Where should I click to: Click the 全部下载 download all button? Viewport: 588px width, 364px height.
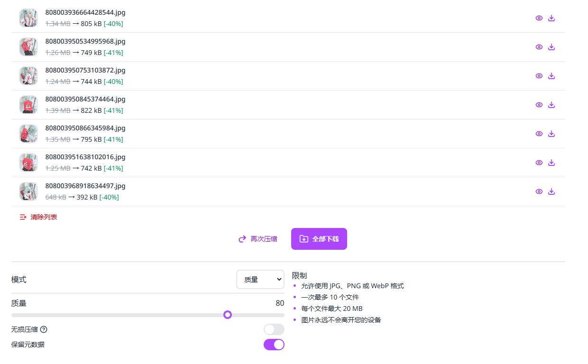319,239
